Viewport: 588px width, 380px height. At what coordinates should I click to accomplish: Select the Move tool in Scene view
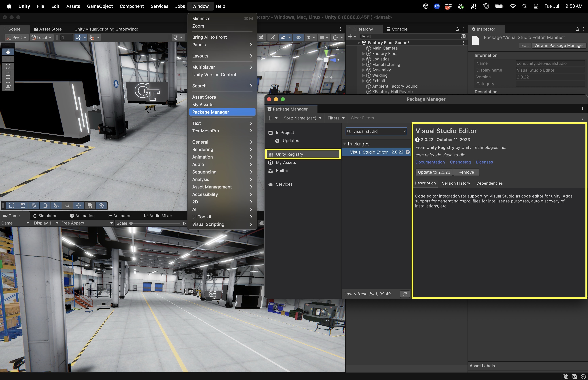[8, 59]
